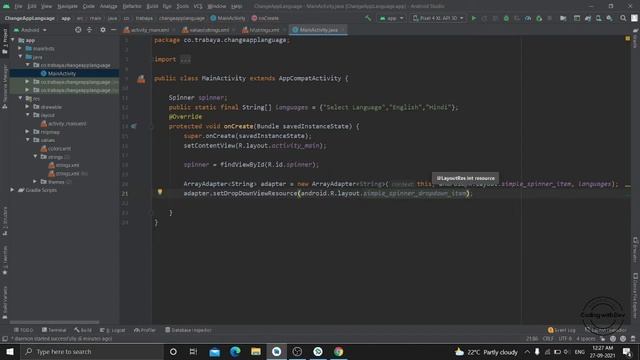
Task: Click the class gutter icon beside MainActivity declaration
Action: tap(141, 79)
